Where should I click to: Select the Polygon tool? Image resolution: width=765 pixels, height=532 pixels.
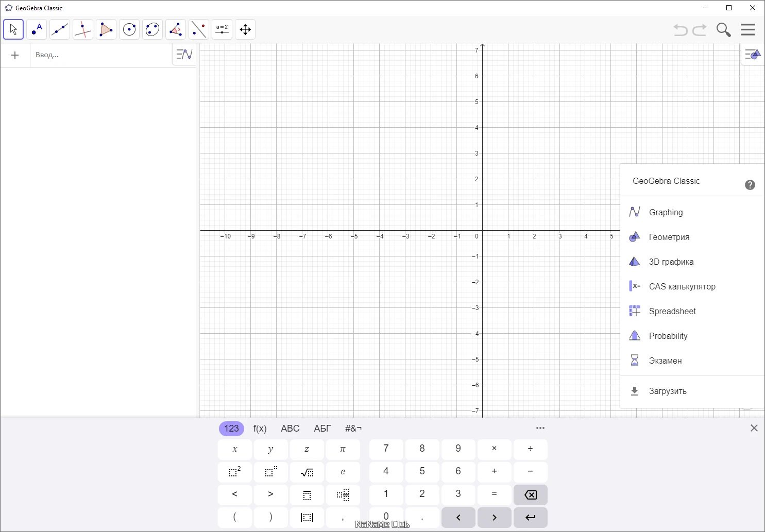pos(106,29)
